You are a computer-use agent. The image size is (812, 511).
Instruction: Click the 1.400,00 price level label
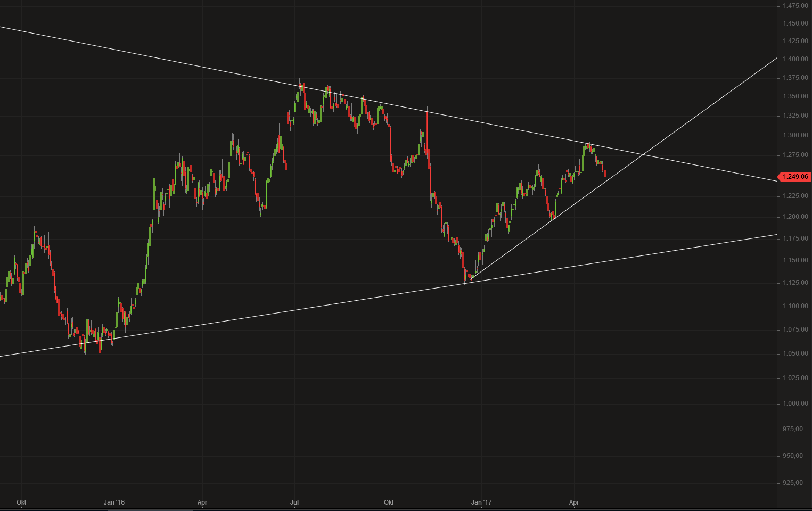[x=795, y=59]
